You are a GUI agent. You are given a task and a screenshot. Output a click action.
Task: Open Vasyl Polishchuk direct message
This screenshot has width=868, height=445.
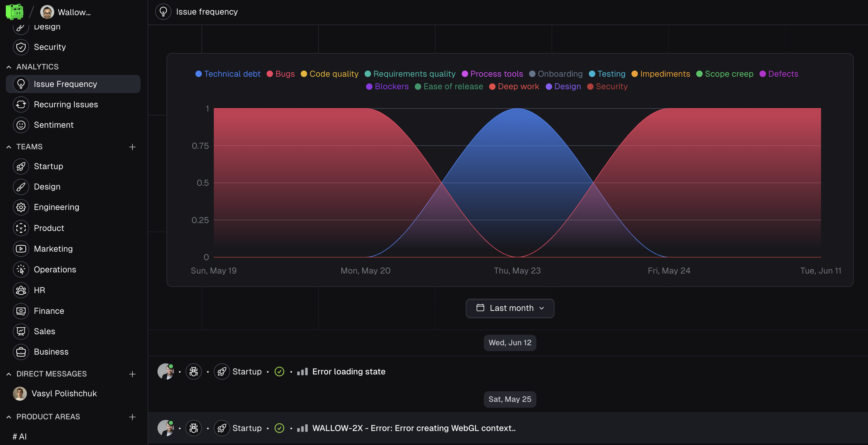(x=64, y=393)
